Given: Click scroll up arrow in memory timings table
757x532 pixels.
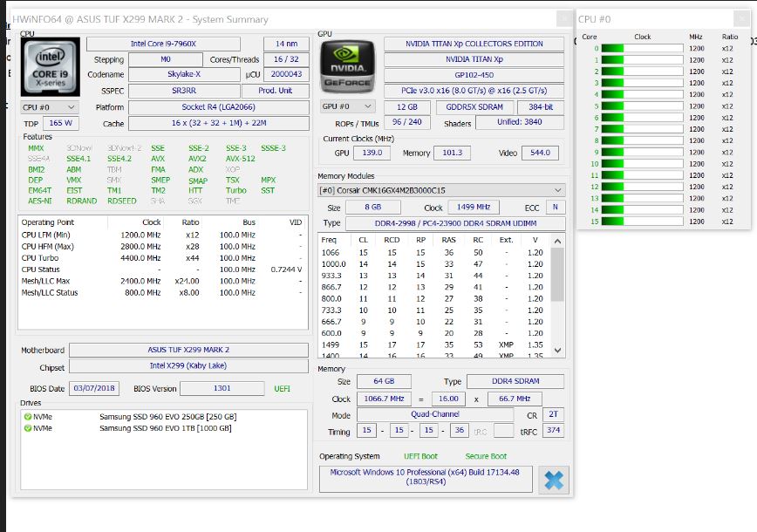Looking at the screenshot, I should 557,241.
